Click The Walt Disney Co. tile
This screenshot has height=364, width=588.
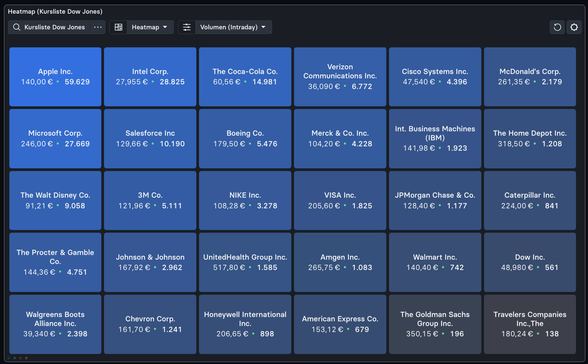[x=55, y=200]
